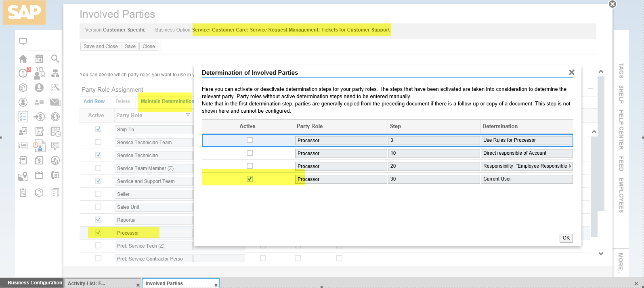The width and height of the screenshot is (644, 288).
Task: Click the Save and Close button
Action: pos(101,46)
